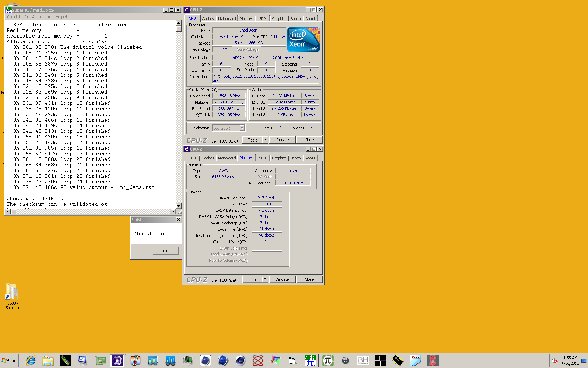The image size is (588, 368).
Task: Click the small white window taskbar icon
Action: click(x=293, y=361)
